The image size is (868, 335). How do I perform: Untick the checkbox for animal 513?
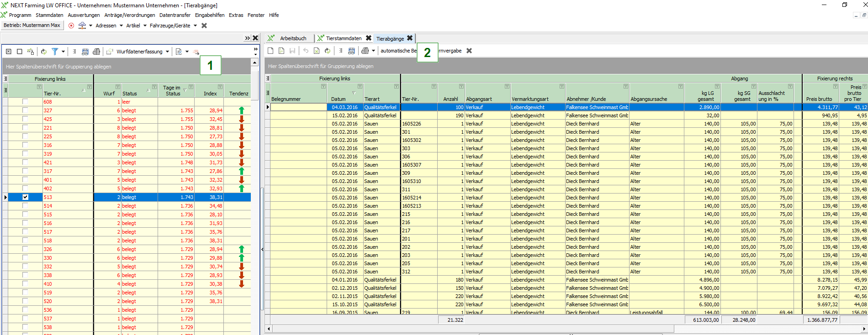pyautogui.click(x=25, y=197)
